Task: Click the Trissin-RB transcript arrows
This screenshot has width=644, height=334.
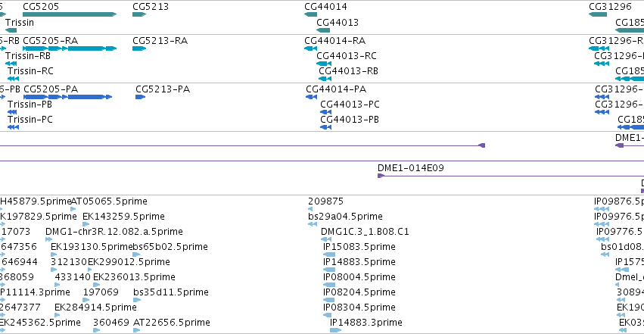Action: 11,64
